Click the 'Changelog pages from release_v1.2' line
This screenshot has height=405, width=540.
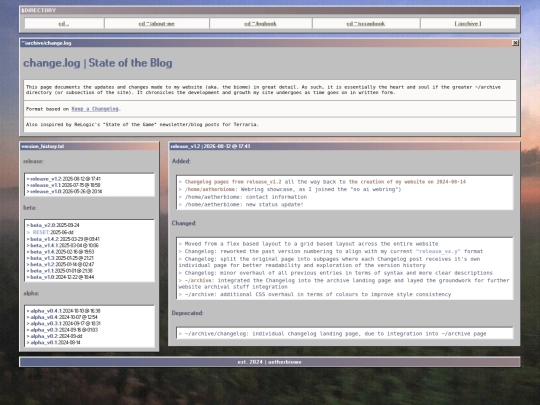click(322, 181)
